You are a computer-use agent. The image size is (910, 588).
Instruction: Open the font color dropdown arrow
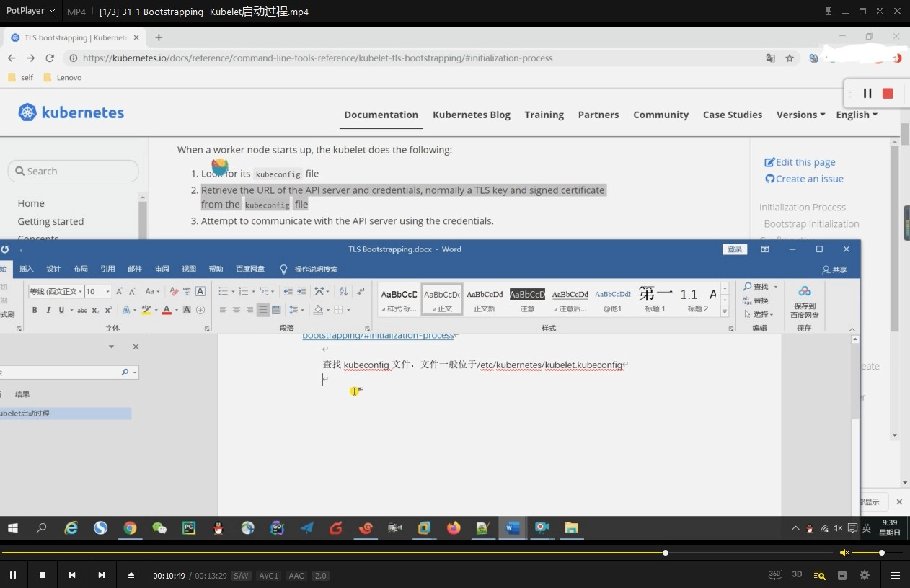tap(175, 309)
